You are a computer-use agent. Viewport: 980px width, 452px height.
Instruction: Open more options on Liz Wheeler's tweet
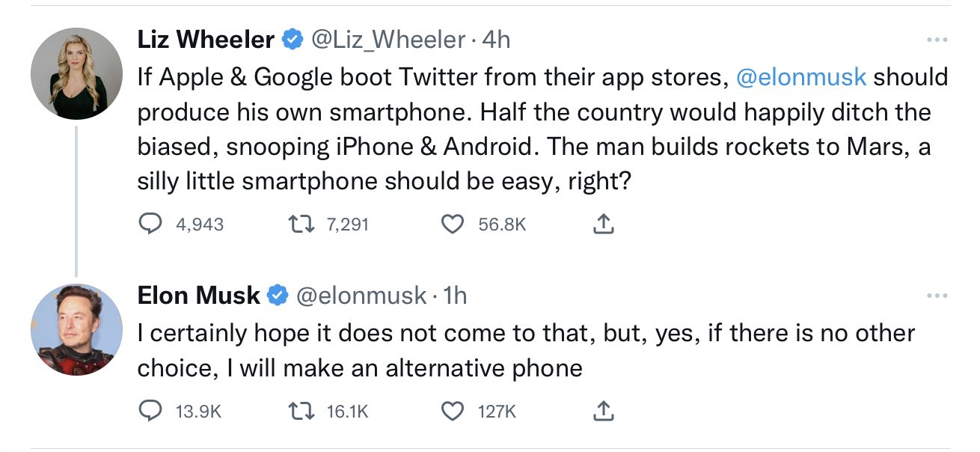coord(936,39)
